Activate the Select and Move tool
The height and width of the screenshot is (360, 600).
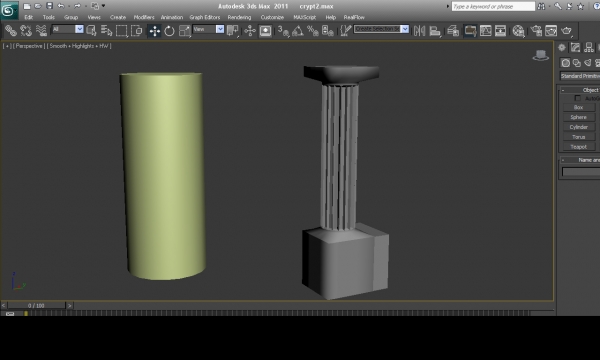155,31
